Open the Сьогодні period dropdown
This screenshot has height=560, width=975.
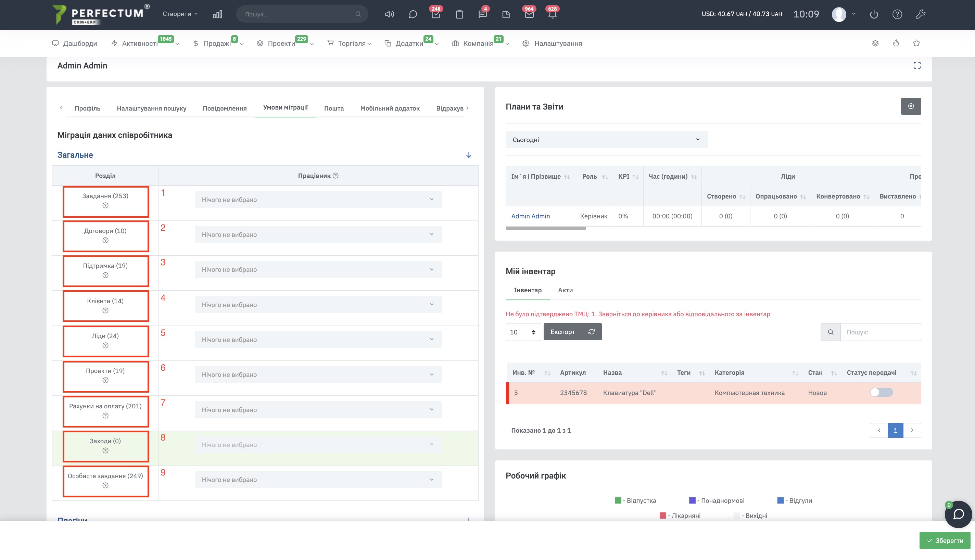pyautogui.click(x=607, y=140)
